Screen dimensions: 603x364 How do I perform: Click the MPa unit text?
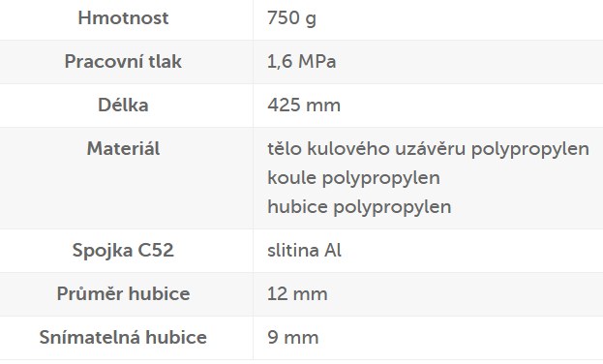(x=317, y=62)
